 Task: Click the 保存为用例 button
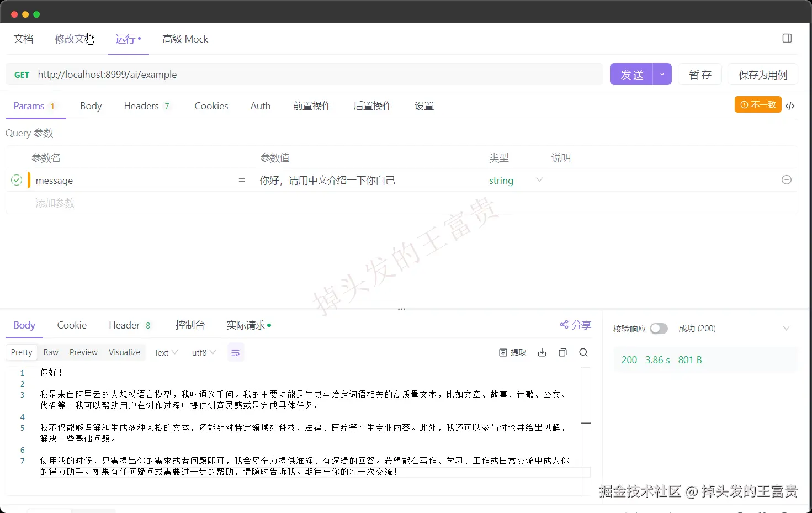click(763, 74)
